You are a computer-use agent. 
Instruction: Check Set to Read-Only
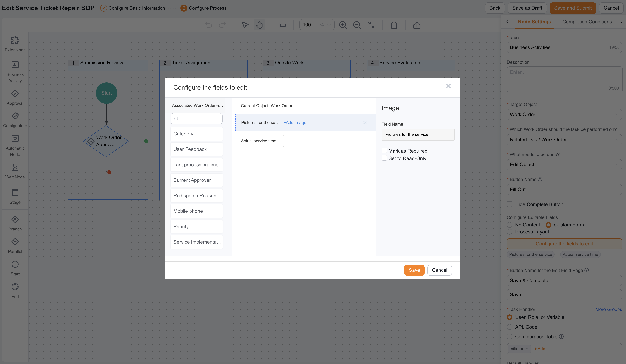click(x=384, y=158)
